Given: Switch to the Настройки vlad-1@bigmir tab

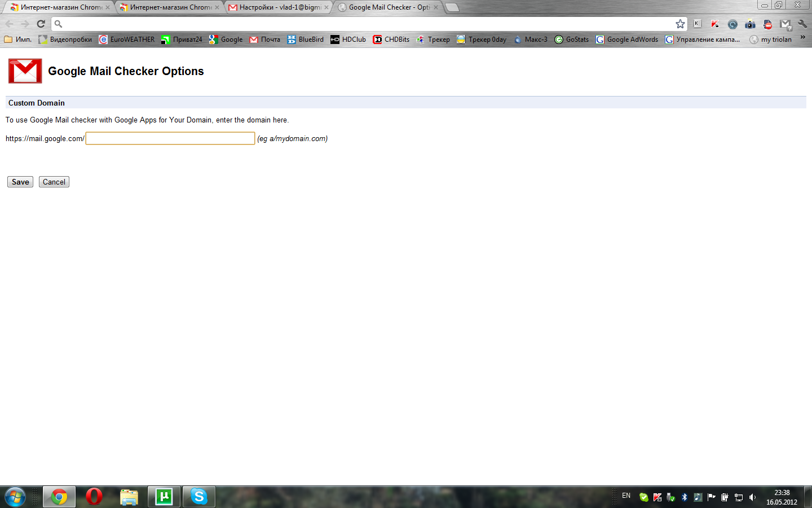Looking at the screenshot, I should (278, 7).
